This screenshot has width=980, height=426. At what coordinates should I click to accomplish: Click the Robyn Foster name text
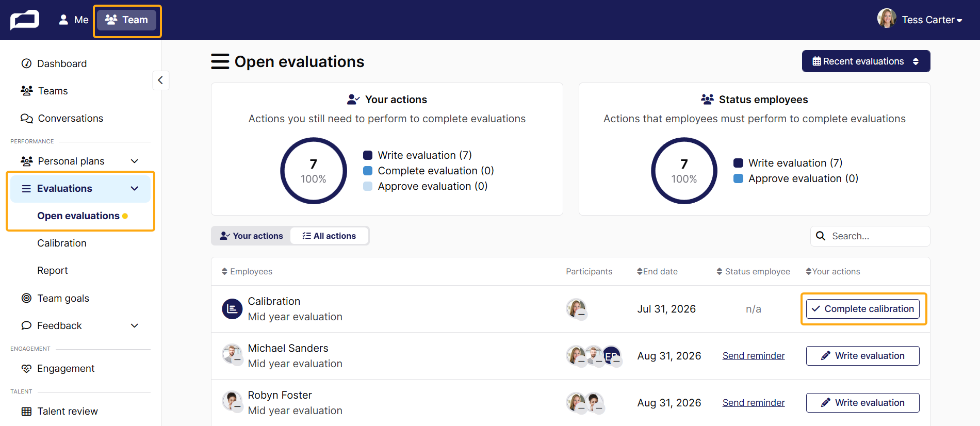(x=280, y=395)
